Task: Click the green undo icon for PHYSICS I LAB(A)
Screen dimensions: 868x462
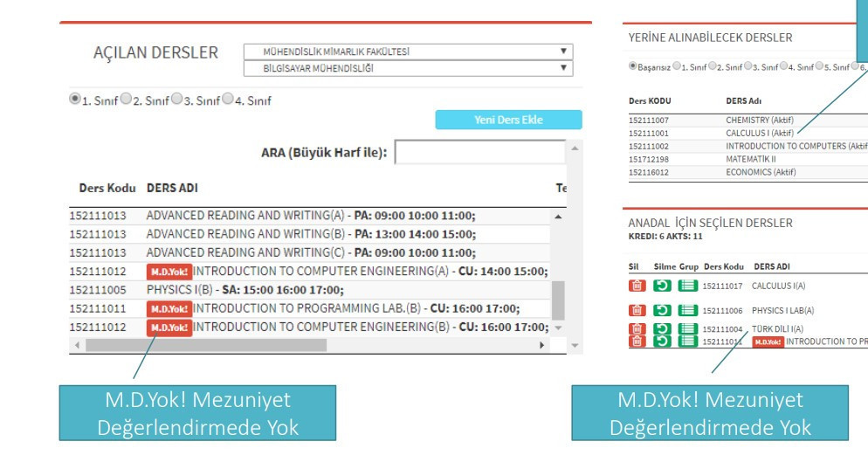Action: click(x=662, y=310)
